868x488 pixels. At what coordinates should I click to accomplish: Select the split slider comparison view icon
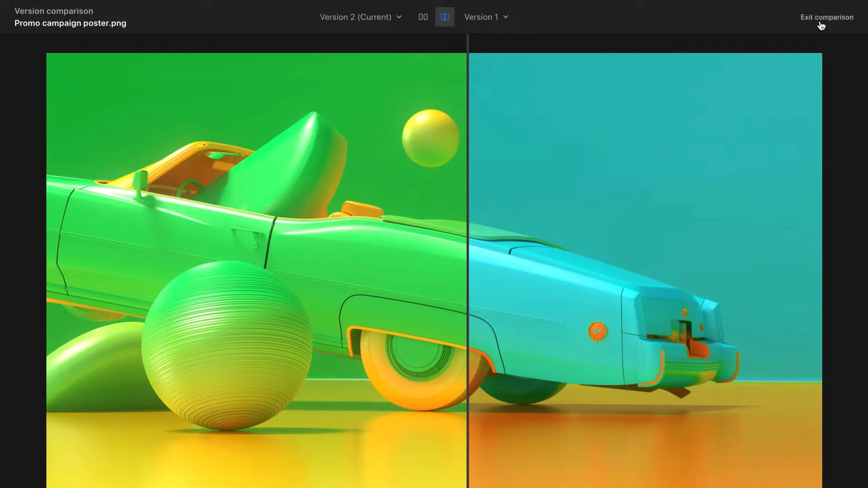click(x=444, y=17)
